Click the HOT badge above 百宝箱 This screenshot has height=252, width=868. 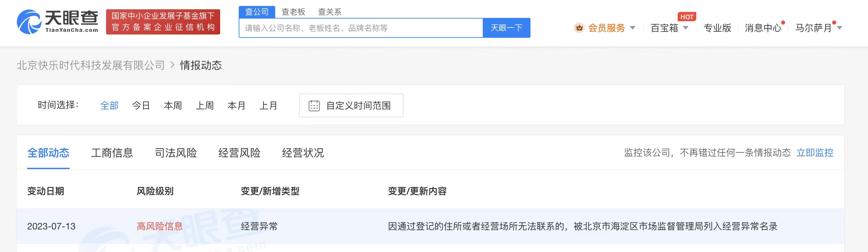tap(686, 17)
